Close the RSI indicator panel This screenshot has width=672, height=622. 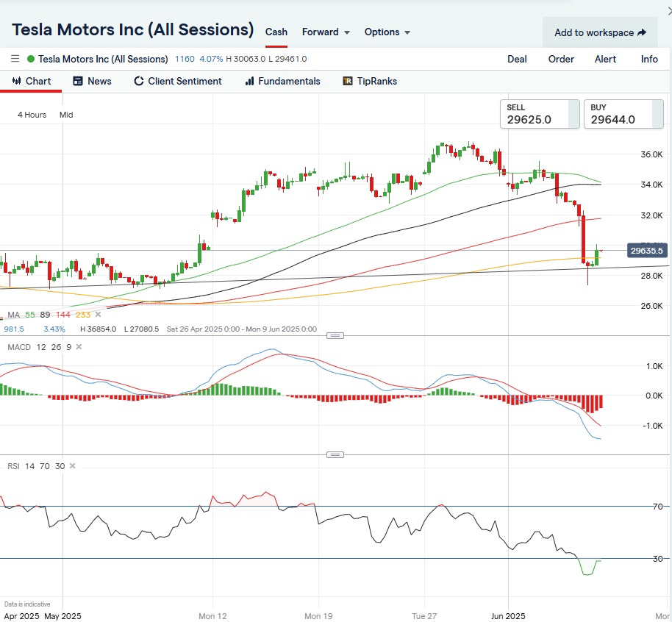tap(72, 466)
